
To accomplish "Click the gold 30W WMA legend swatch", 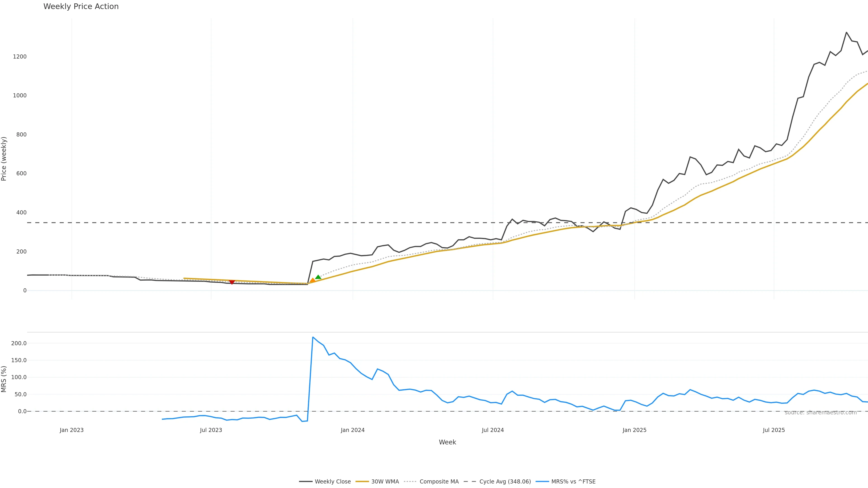I will click(x=362, y=482).
